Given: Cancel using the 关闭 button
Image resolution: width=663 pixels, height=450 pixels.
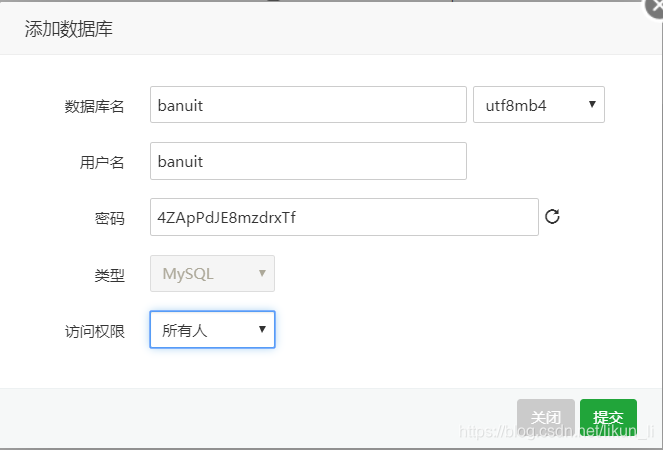Looking at the screenshot, I should coord(545,417).
